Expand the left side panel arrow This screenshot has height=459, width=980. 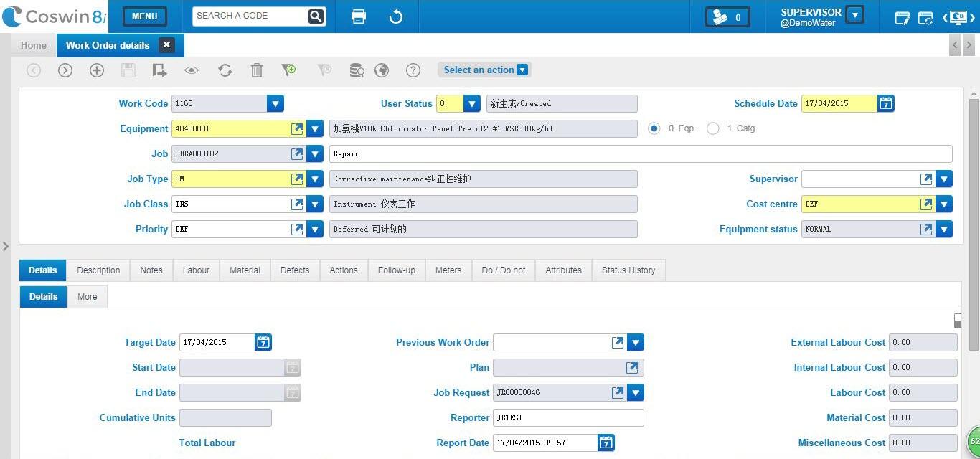click(x=5, y=246)
